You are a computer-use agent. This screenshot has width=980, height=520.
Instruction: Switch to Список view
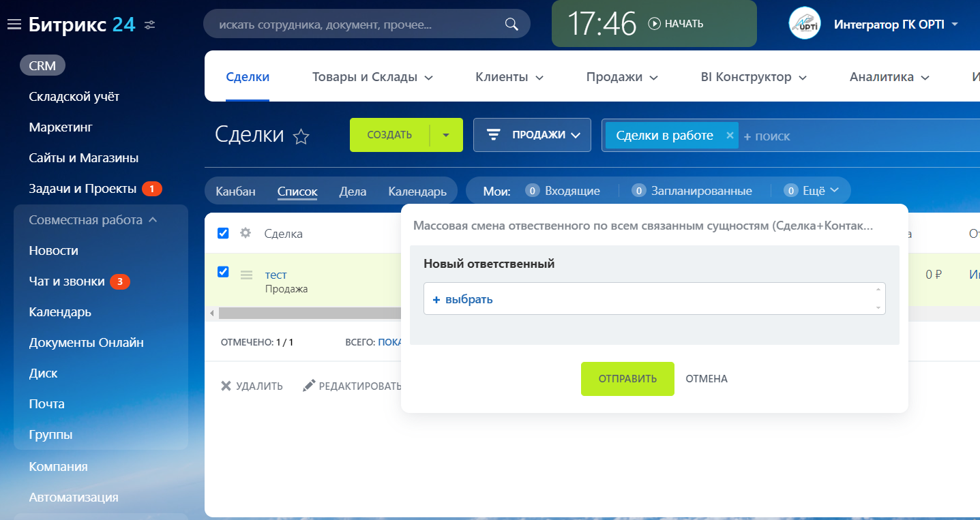(297, 192)
